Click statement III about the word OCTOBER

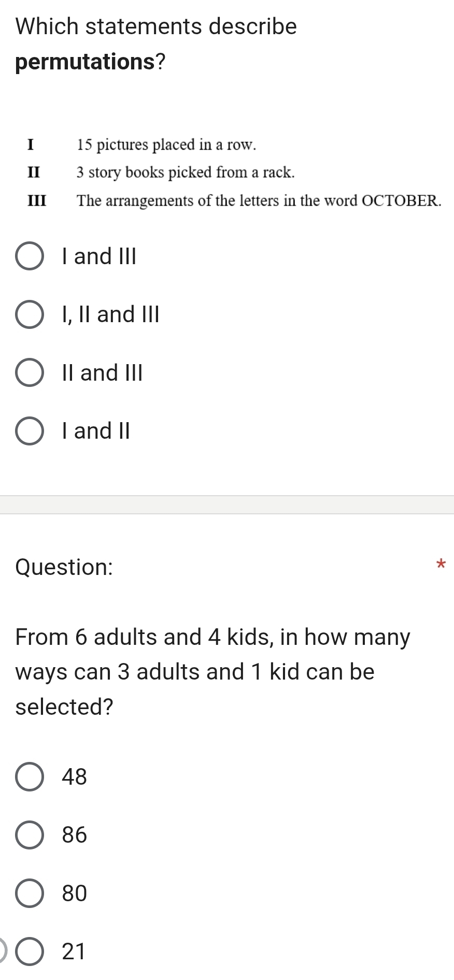click(x=259, y=200)
